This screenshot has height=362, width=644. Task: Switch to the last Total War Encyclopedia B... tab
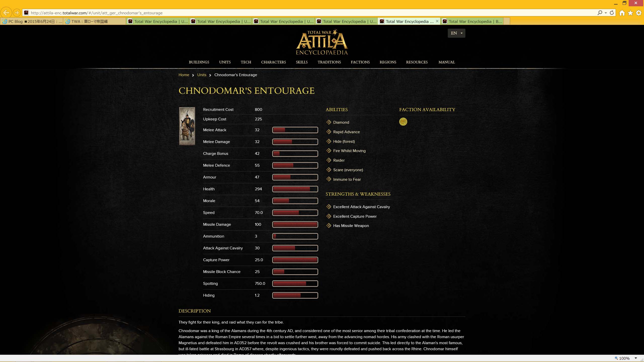click(x=472, y=21)
